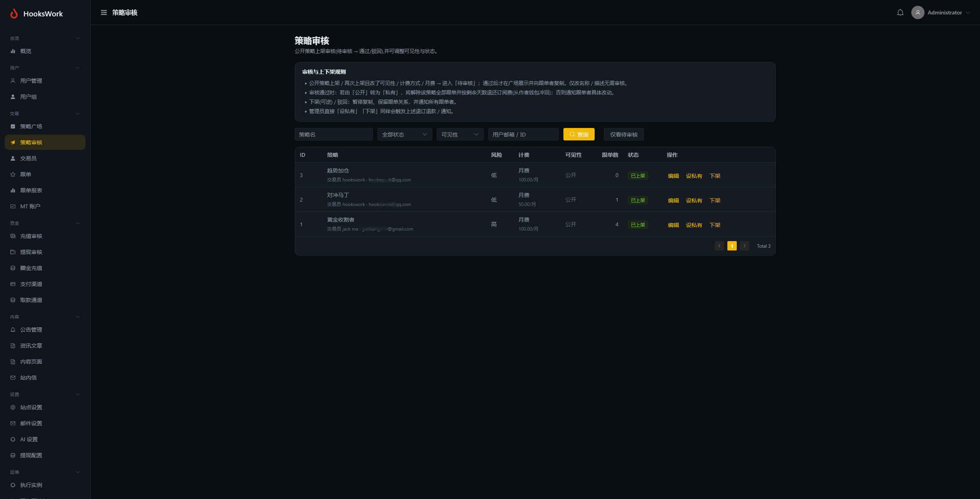Collapse the 内容 sidebar group
This screenshot has width=980, height=499.
(x=78, y=317)
